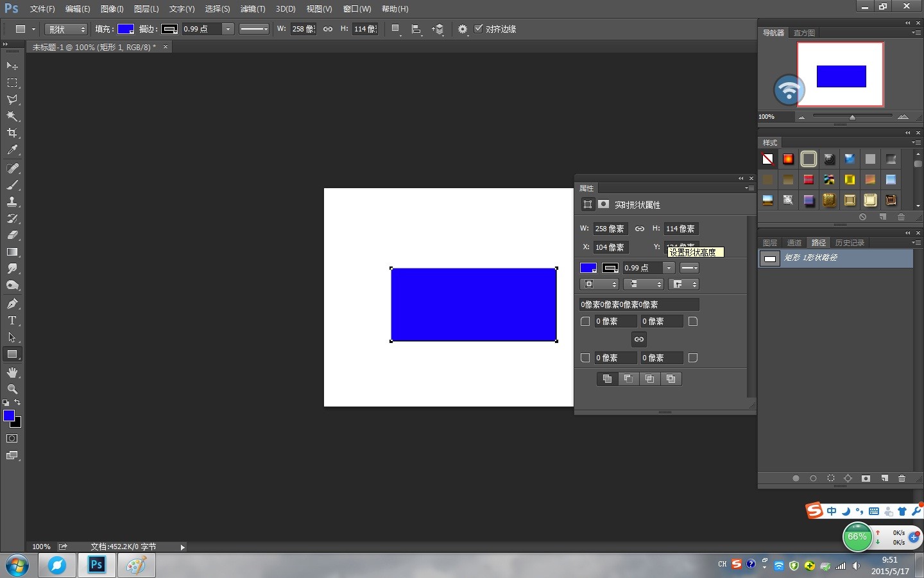Open path alignment options in options bar
924x578 pixels.
coord(416,29)
